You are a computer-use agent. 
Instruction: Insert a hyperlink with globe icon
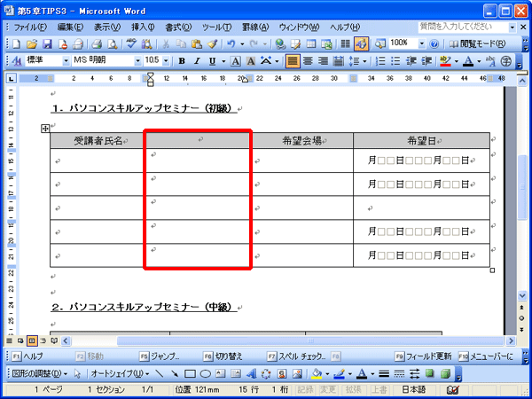[x=280, y=43]
